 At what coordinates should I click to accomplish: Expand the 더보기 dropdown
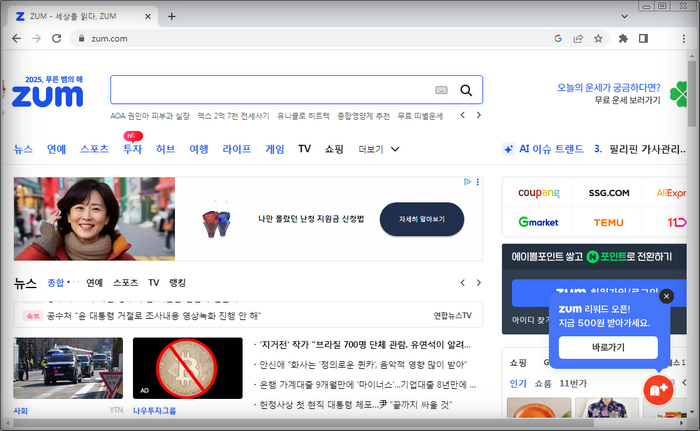click(x=379, y=149)
